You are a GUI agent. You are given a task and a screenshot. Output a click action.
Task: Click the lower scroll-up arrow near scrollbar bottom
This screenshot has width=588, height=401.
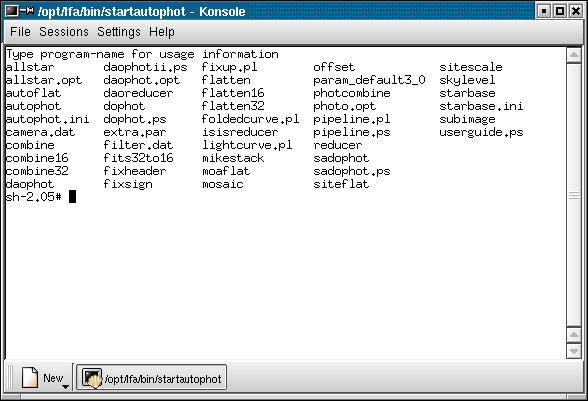tap(573, 335)
